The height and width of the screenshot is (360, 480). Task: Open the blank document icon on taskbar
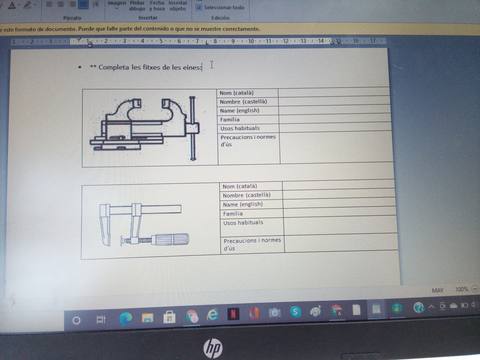click(x=356, y=310)
